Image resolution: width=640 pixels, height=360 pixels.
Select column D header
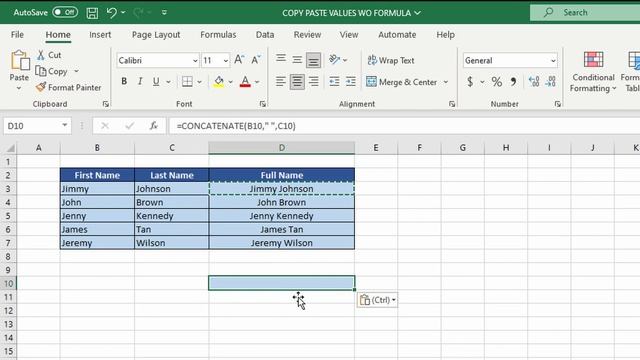coord(282,148)
